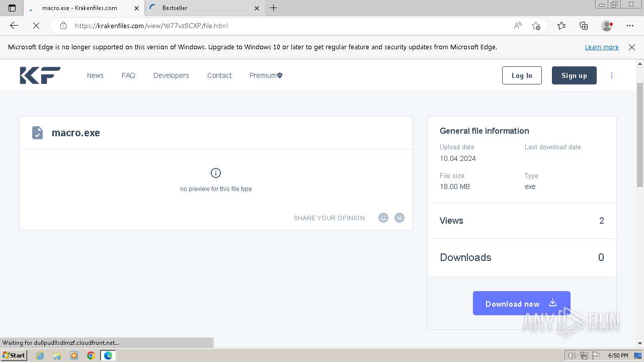The width and height of the screenshot is (644, 362).
Task: Open the network tray icon
Action: click(584, 355)
